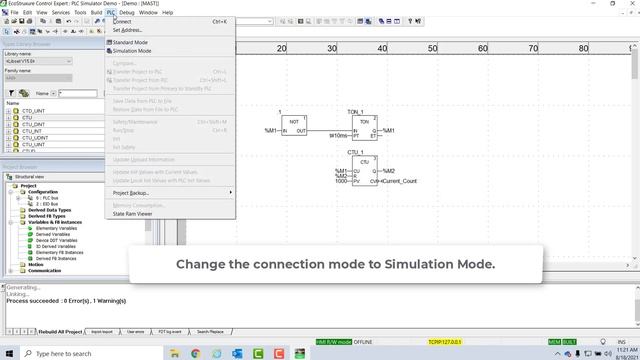
Task: Click the Structural view icon
Action: point(9,177)
